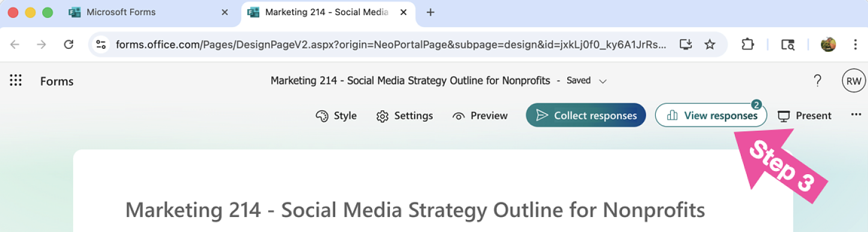Open the Office app launcher grid
868x232 pixels.
point(16,81)
